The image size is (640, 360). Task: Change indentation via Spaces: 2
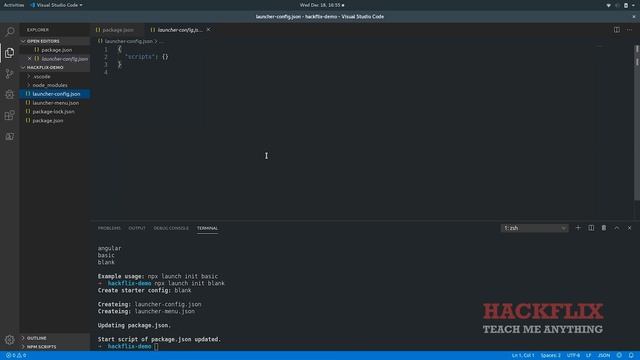(x=551, y=356)
